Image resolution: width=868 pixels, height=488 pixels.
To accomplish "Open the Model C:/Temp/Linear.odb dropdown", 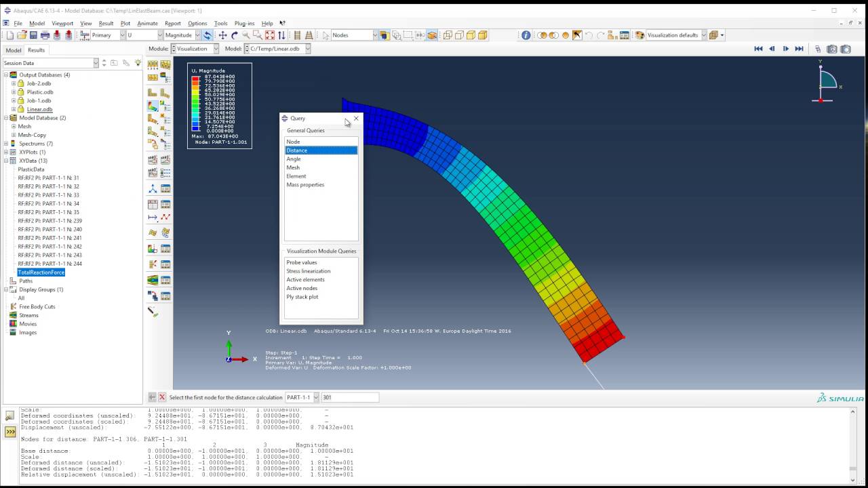I will (x=307, y=49).
